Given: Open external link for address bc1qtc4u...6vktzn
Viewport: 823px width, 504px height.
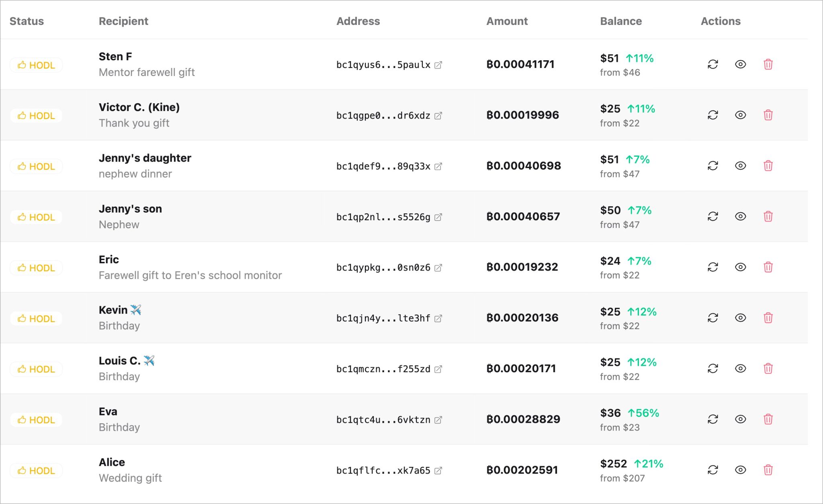Looking at the screenshot, I should click(438, 420).
